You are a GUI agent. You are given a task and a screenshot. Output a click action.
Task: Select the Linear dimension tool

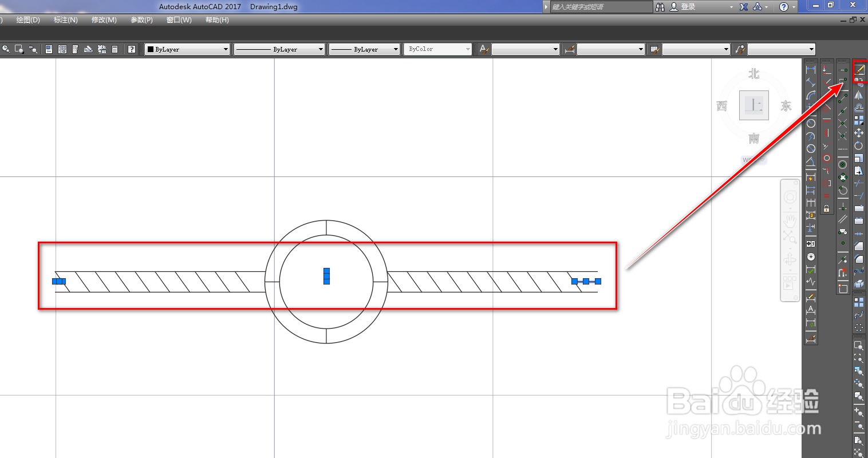[811, 69]
